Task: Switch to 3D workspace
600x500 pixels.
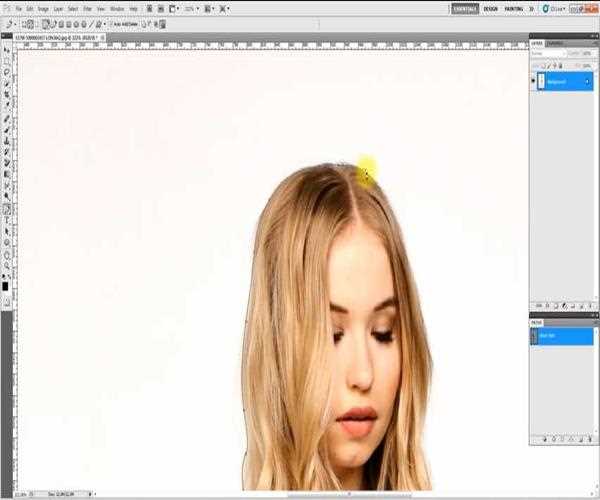Action: pyautogui.click(x=532, y=8)
